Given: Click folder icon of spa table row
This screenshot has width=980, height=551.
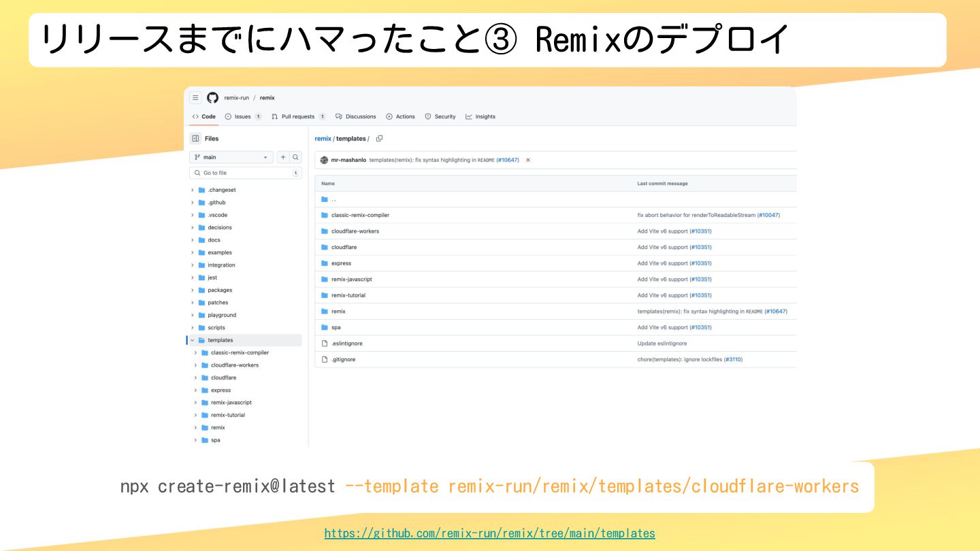Looking at the screenshot, I should click(x=325, y=327).
